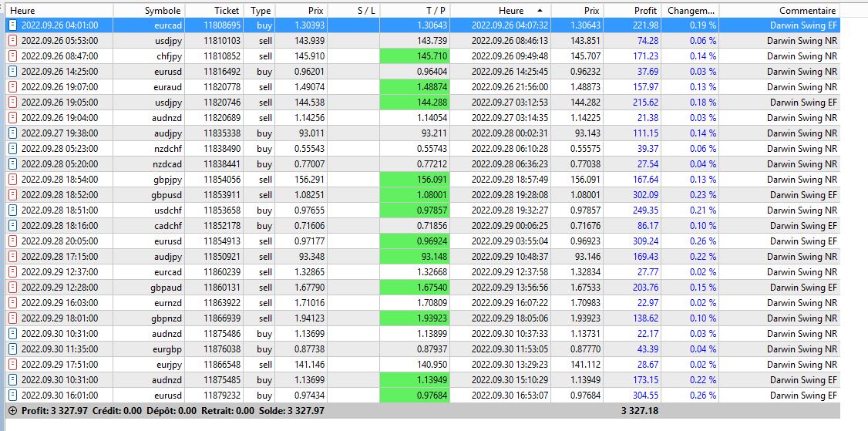Image resolution: width=868 pixels, height=431 pixels.
Task: Click open time 2022.09.27 19:38:00
Action: 60,133
